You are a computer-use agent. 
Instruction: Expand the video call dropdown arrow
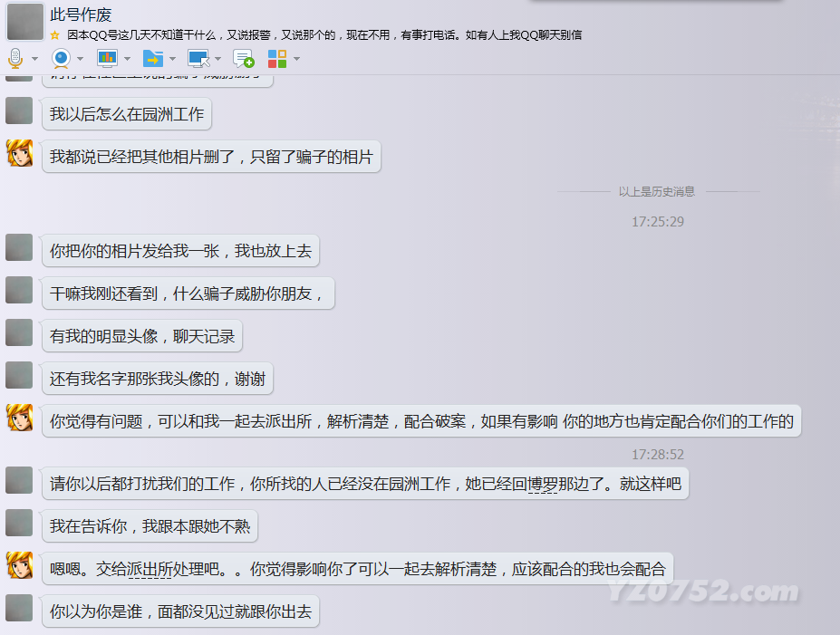(81, 60)
